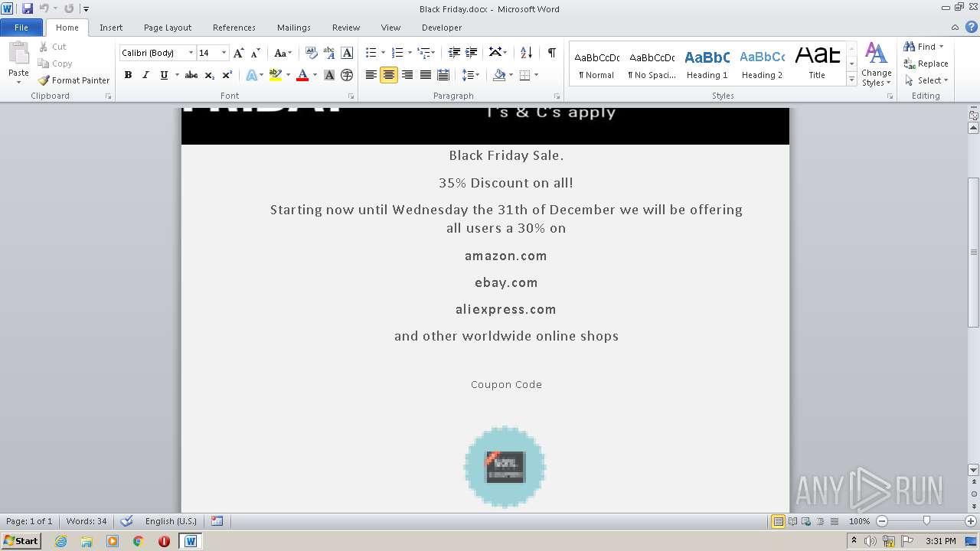Switch to References tab
Image resolution: width=980 pixels, height=551 pixels.
point(234,27)
